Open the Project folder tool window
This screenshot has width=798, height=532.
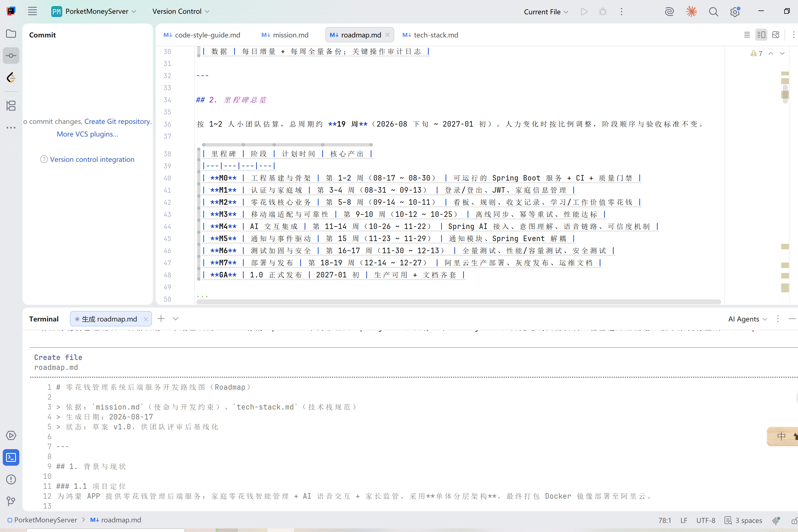point(11,34)
